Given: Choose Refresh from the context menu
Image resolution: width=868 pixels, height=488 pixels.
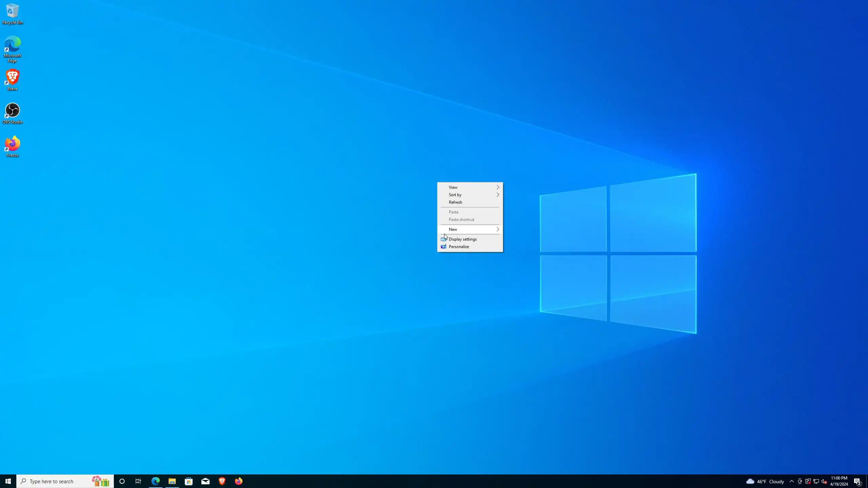Looking at the screenshot, I should [455, 202].
